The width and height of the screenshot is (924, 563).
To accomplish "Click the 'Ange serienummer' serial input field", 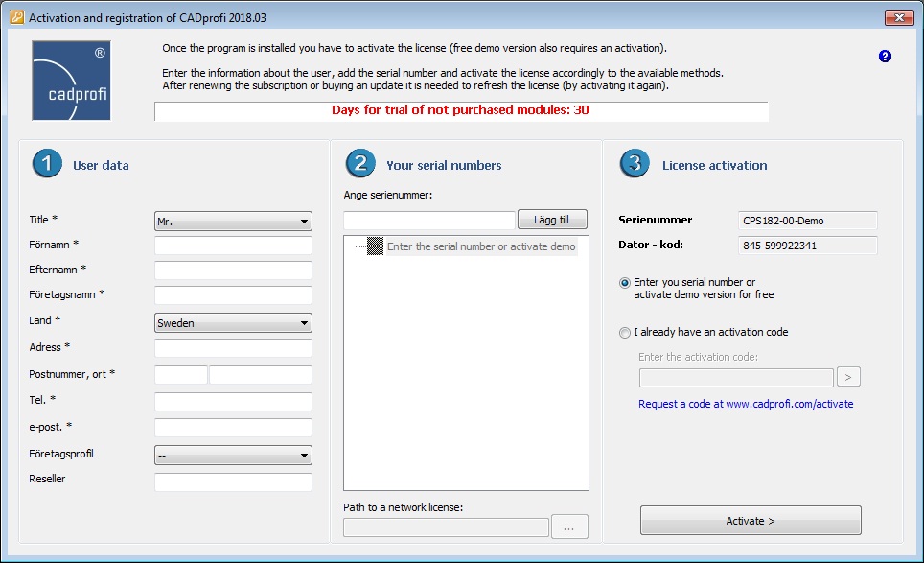I will coord(429,221).
